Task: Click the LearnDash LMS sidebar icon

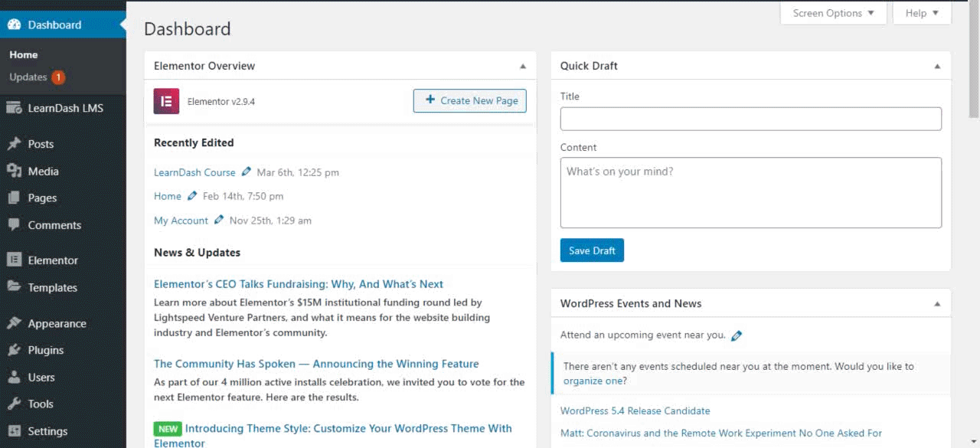Action: pos(14,108)
